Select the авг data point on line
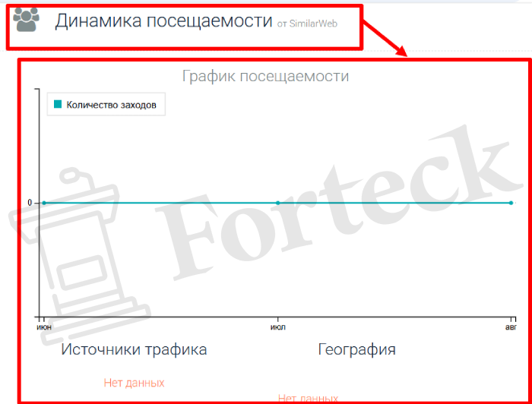 pos(511,203)
